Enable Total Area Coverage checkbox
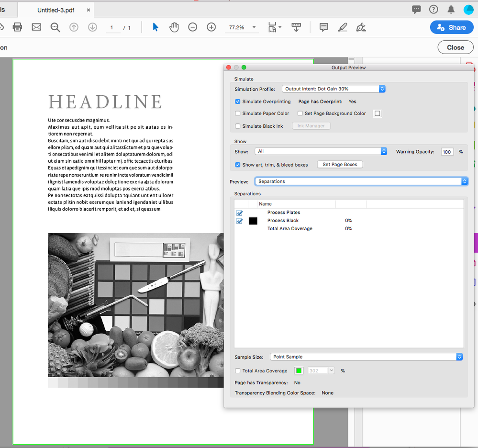The image size is (478, 448). click(x=238, y=371)
